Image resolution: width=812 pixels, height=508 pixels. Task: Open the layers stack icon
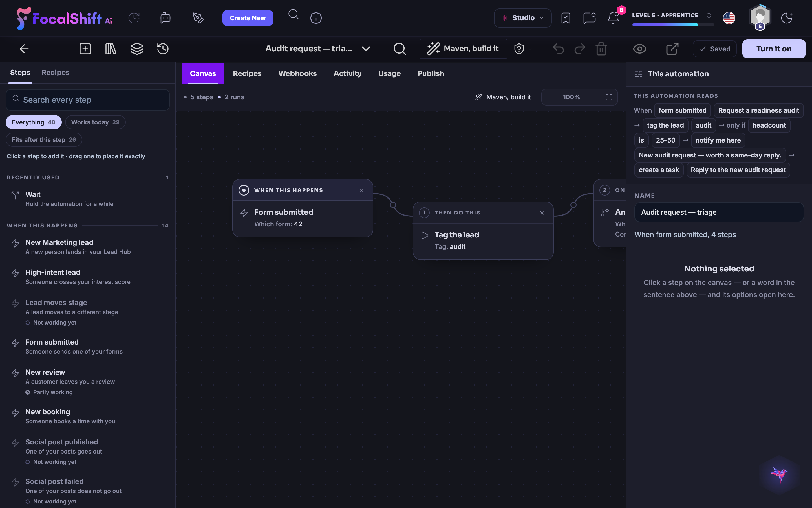(137, 49)
